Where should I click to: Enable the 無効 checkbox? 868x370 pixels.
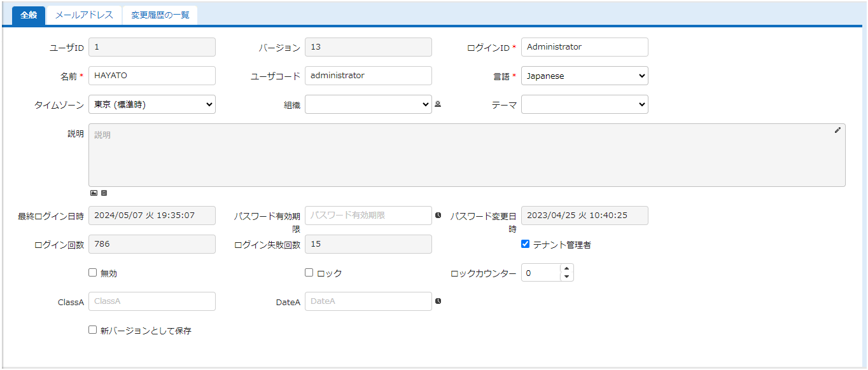point(93,273)
